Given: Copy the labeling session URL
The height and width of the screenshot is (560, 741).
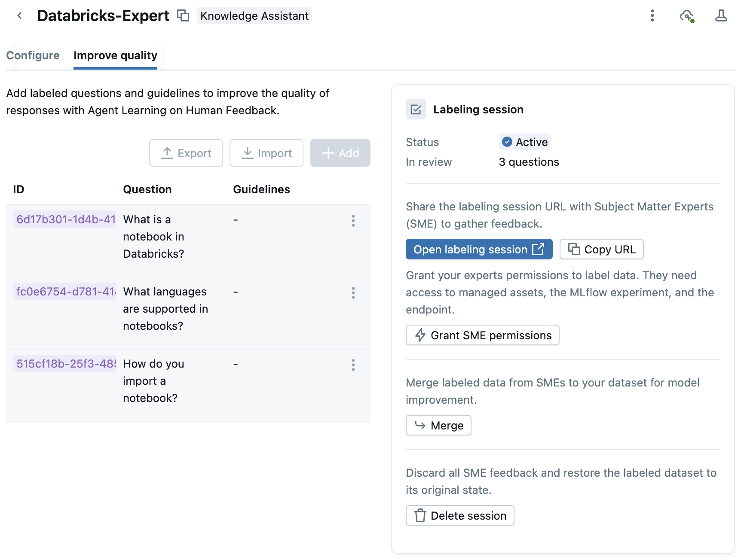Looking at the screenshot, I should tap(601, 250).
